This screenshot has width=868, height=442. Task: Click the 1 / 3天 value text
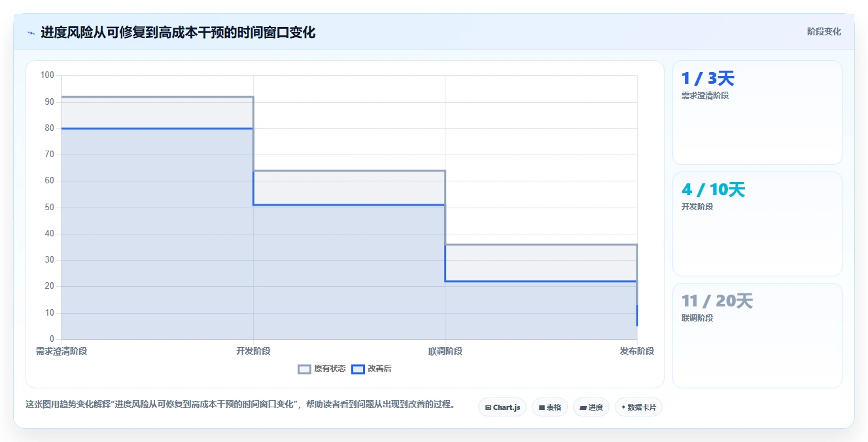coord(708,79)
